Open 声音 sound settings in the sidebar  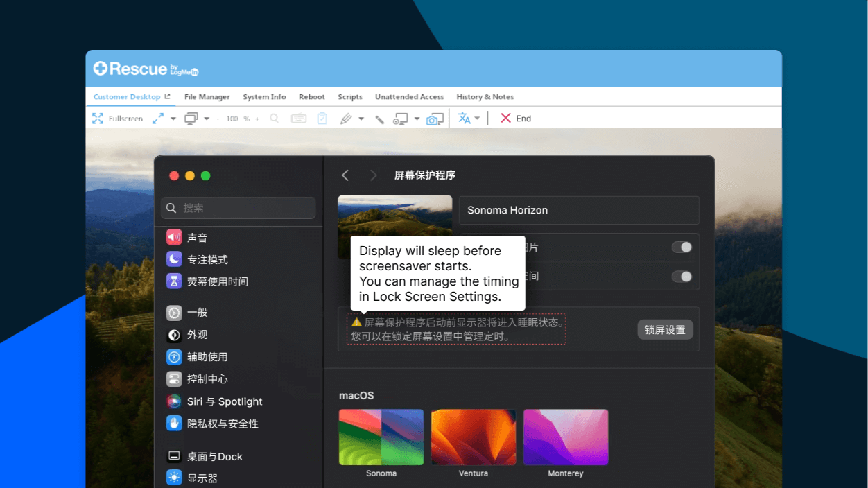(198, 237)
